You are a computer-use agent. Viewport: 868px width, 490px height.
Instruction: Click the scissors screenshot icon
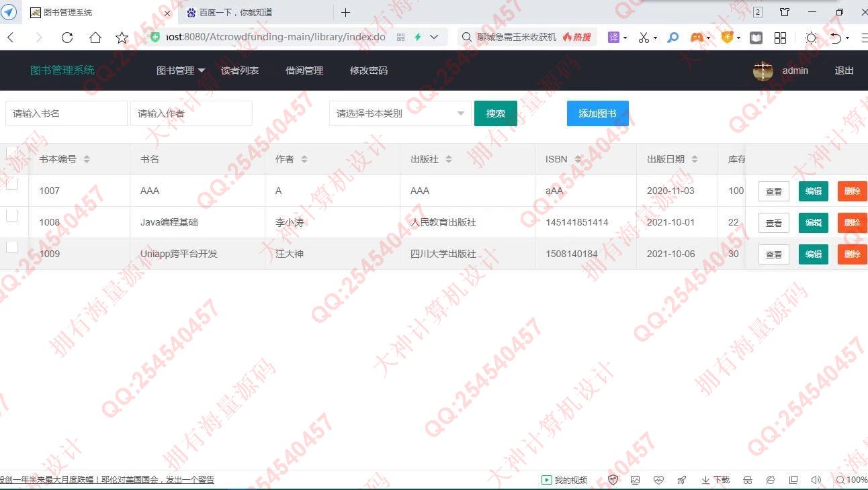(644, 38)
